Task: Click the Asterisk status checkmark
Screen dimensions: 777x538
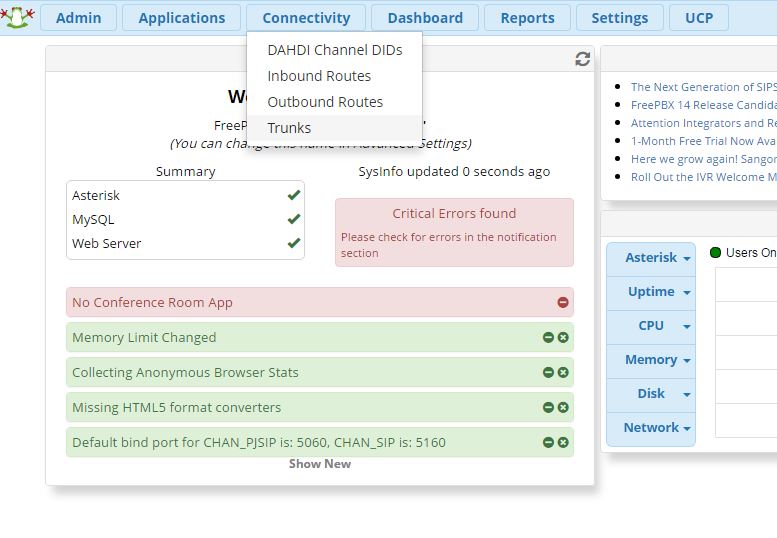Action: 294,195
